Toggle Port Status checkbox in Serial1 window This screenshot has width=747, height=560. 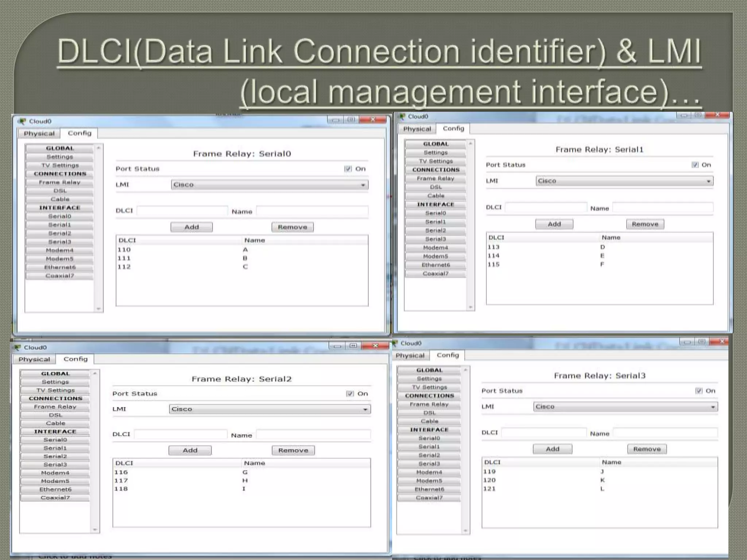point(695,165)
